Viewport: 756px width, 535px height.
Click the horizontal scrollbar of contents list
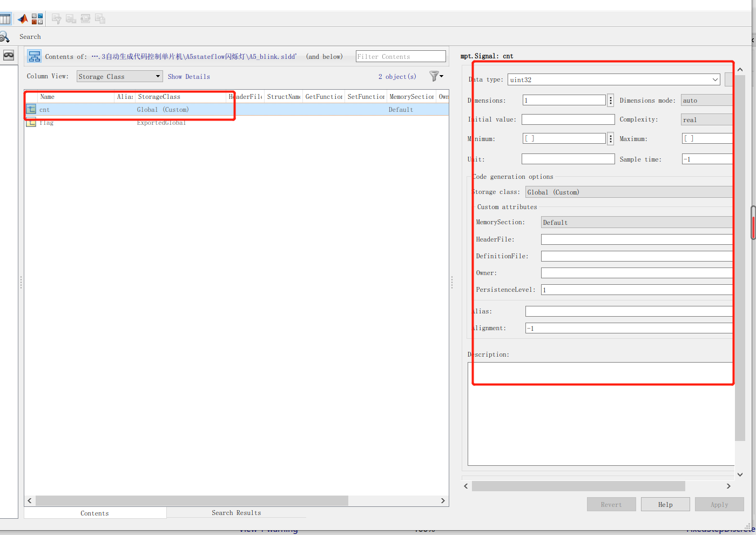point(192,501)
